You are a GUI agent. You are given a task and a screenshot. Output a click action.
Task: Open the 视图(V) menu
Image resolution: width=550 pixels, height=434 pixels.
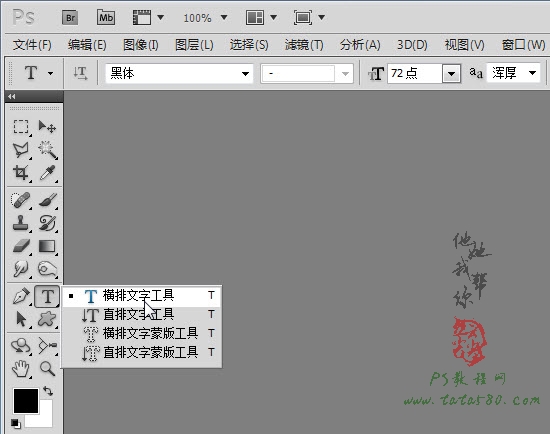click(x=464, y=45)
